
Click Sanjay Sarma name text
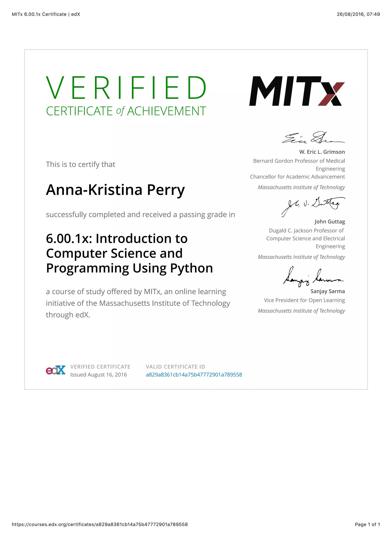(x=327, y=291)
